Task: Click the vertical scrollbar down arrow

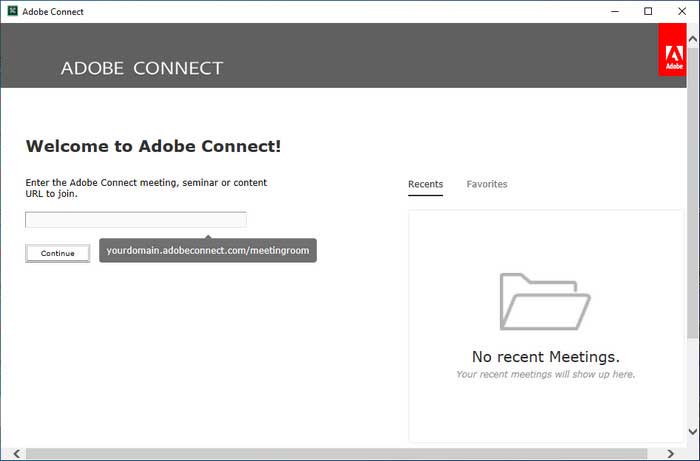Action: [x=693, y=432]
